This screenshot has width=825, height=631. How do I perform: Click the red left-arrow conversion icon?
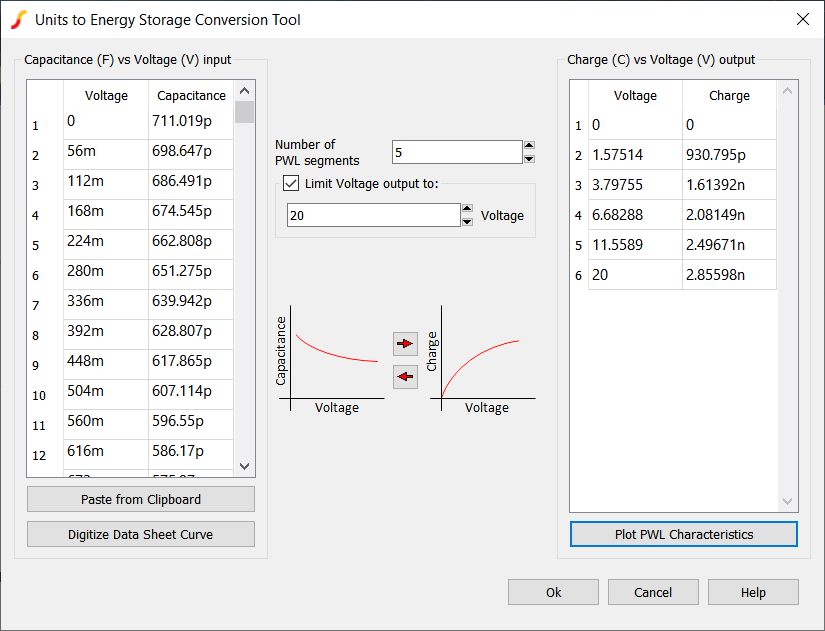[404, 376]
